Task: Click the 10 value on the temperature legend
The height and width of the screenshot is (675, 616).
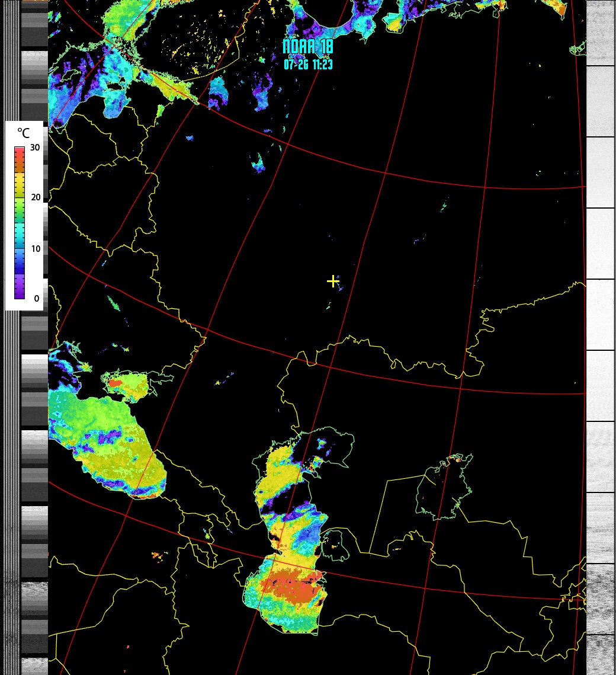Action: (x=36, y=249)
